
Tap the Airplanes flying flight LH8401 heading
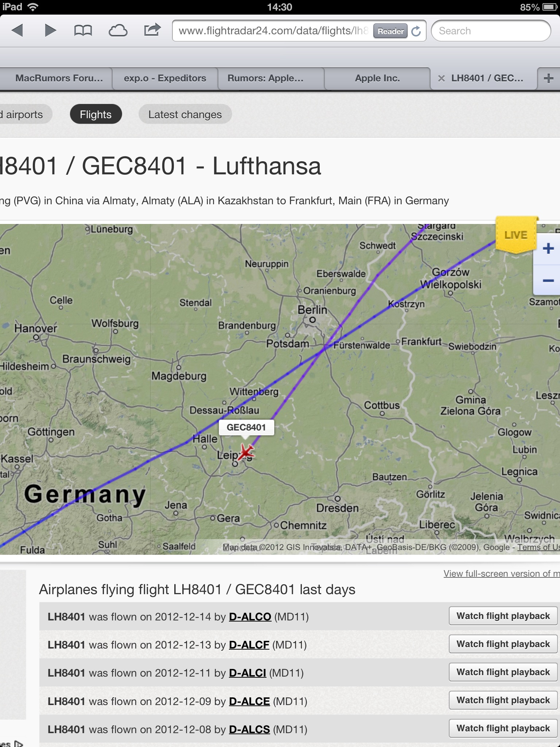(197, 590)
